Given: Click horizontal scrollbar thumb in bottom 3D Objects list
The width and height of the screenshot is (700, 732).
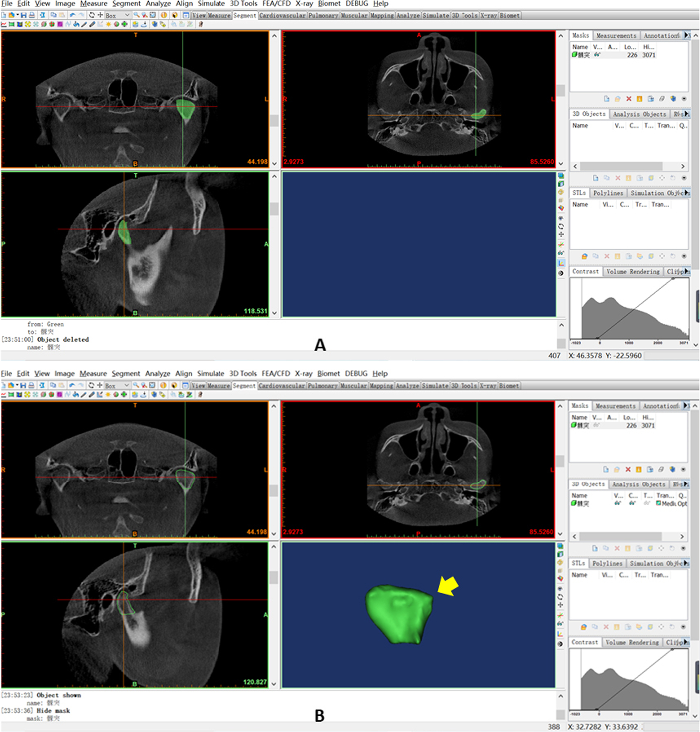Looking at the screenshot, I should tap(620, 536).
